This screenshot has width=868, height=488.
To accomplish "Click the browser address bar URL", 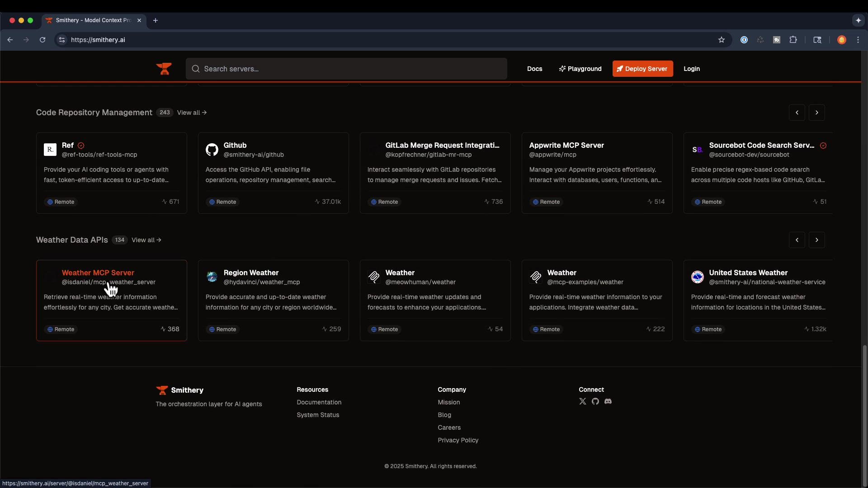I will 98,40.
